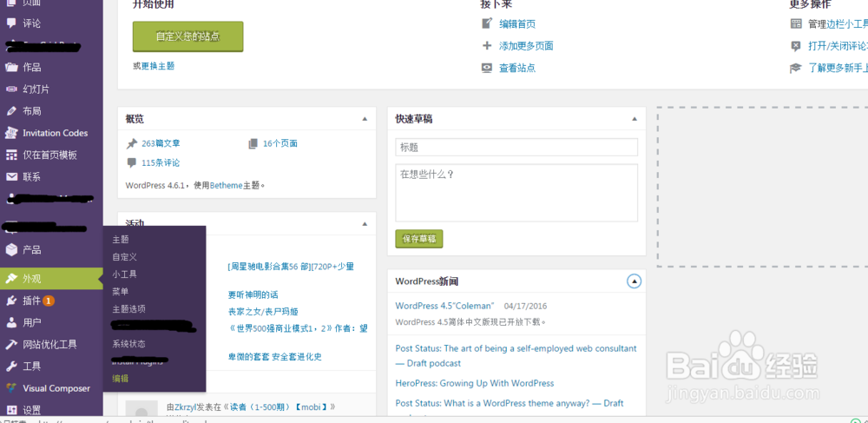This screenshot has height=423, width=868.
Task: Open the 世界500强商业模式 post link
Action: click(x=298, y=328)
